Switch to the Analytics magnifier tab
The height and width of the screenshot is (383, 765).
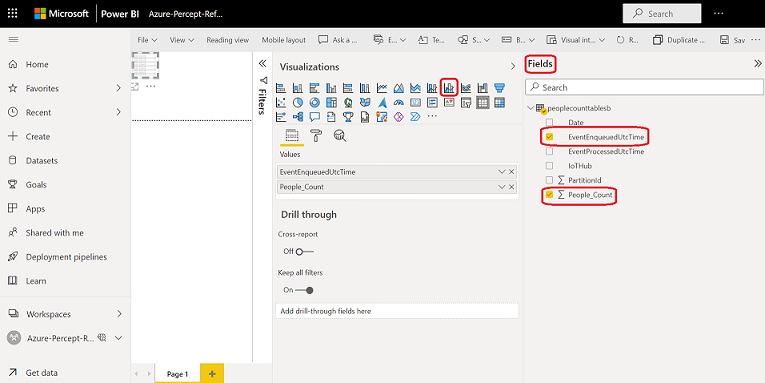tap(340, 136)
